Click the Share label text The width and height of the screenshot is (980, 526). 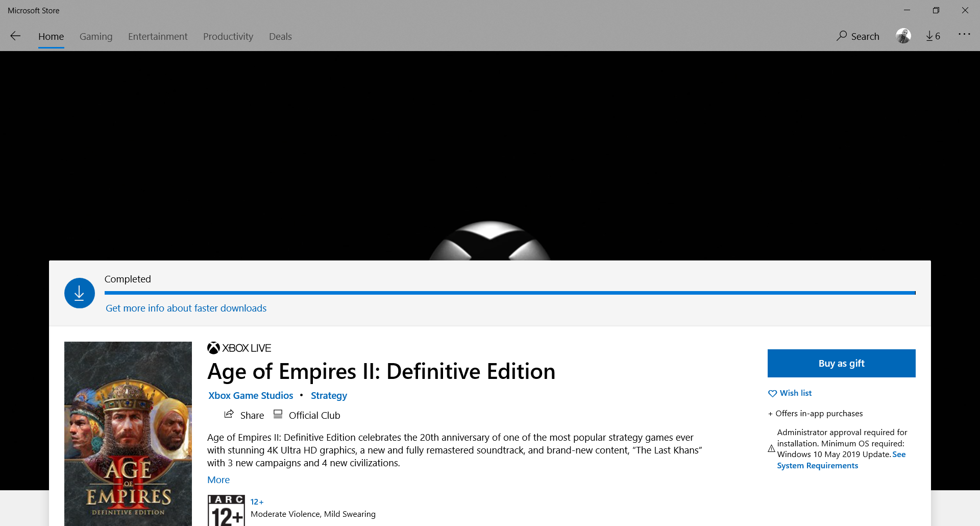[252, 415]
